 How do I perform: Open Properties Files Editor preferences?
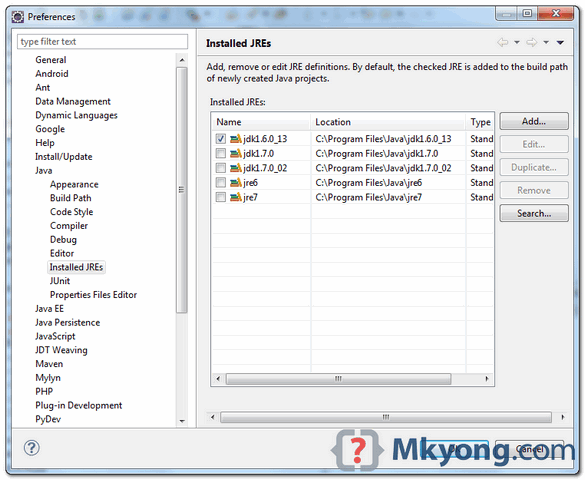(x=93, y=295)
